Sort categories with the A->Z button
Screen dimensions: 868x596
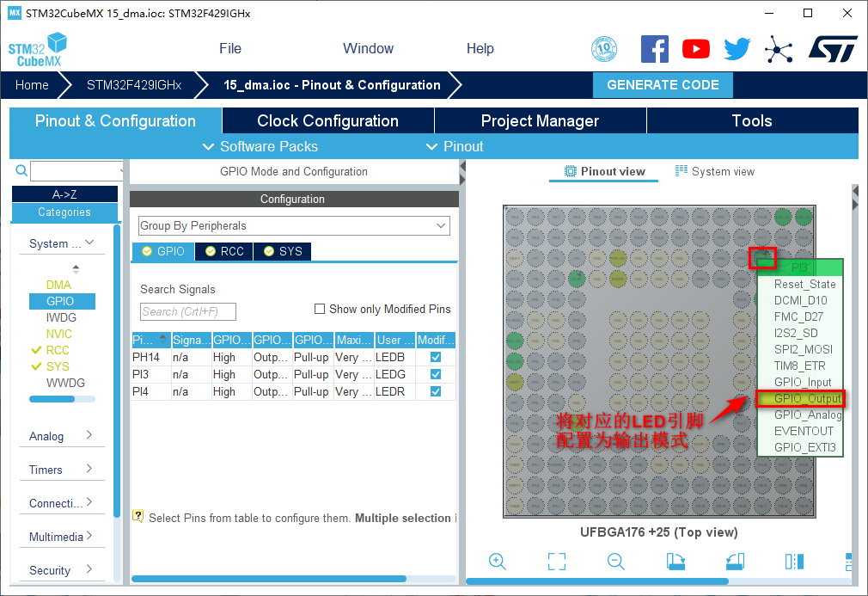click(64, 194)
